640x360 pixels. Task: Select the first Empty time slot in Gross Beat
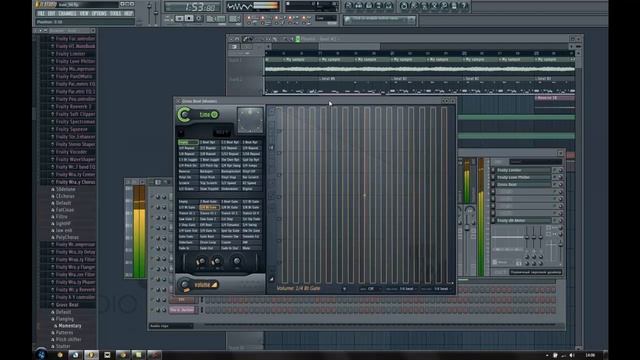pyautogui.click(x=188, y=142)
